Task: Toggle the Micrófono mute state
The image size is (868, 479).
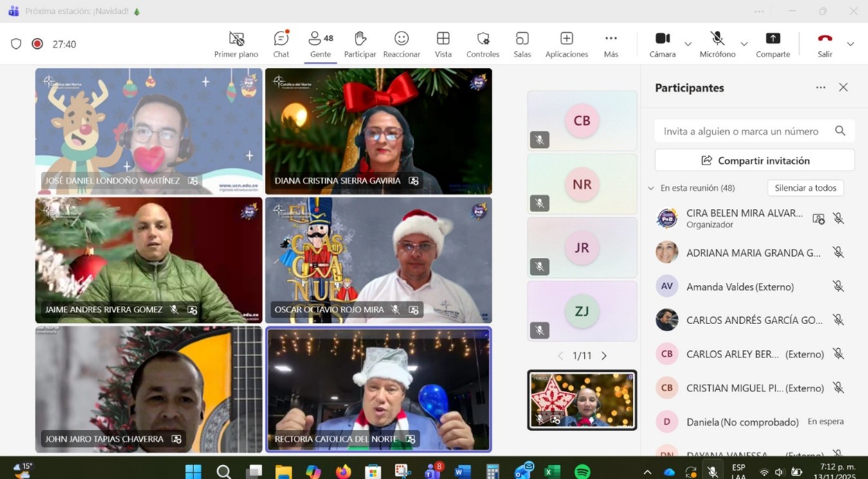Action: [717, 44]
